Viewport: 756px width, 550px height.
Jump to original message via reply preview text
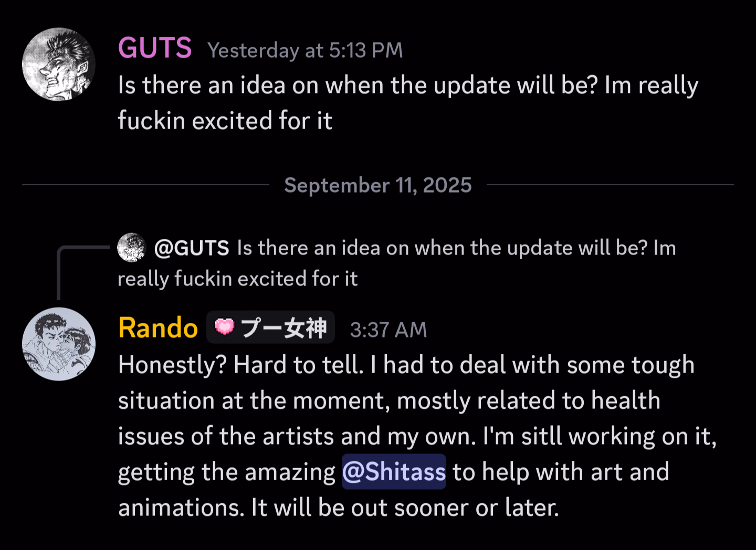[x=456, y=248]
